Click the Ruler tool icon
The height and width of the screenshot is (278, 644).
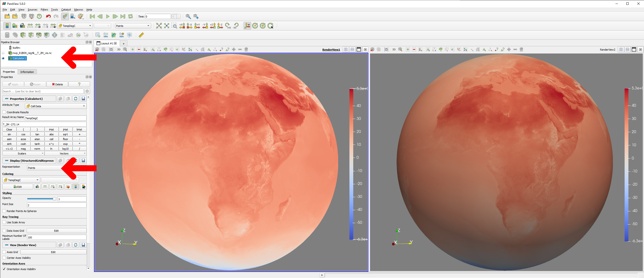click(141, 35)
